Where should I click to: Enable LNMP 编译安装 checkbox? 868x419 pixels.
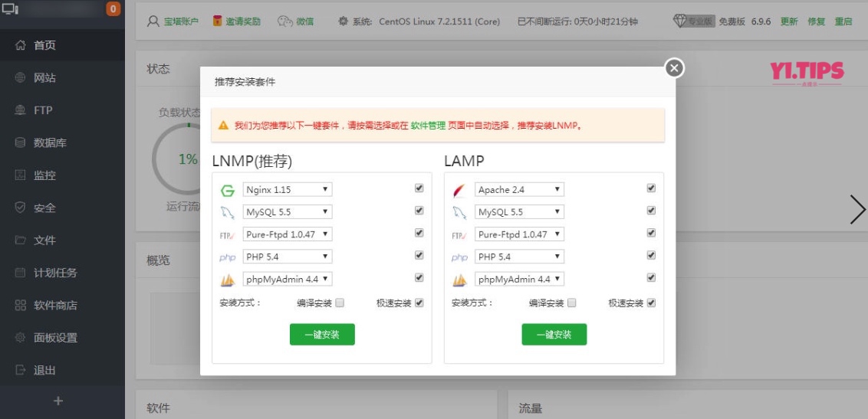coord(340,303)
